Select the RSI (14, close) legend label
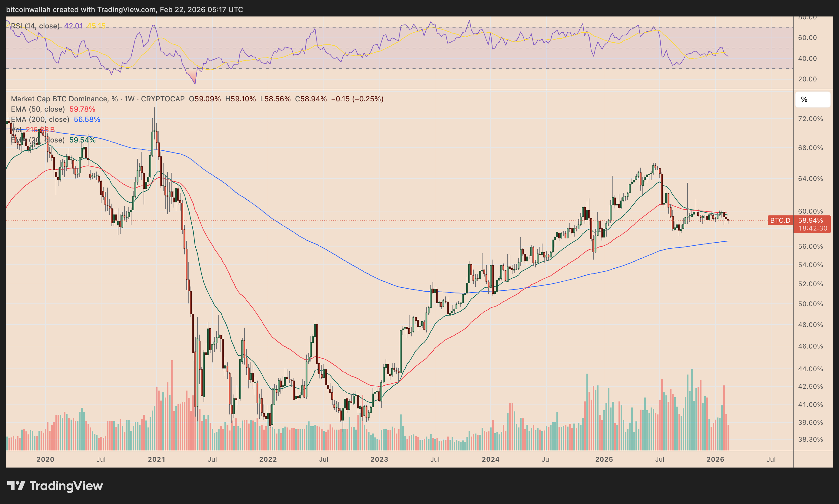 pos(35,26)
